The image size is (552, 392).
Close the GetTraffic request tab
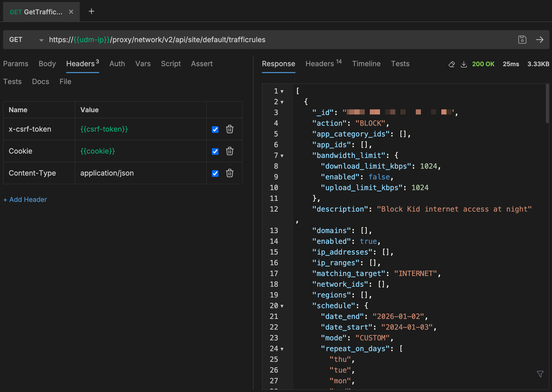[71, 12]
